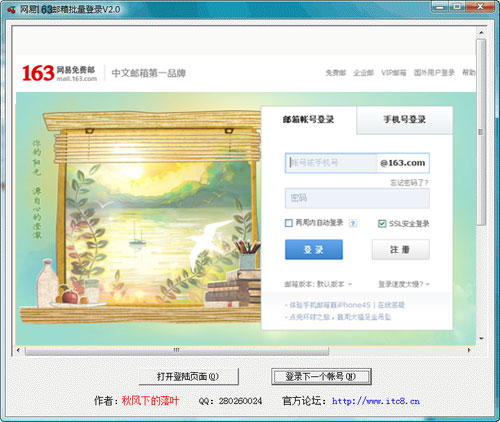Click the 登录下一个帐号 button
The width and height of the screenshot is (500, 422).
point(321,377)
